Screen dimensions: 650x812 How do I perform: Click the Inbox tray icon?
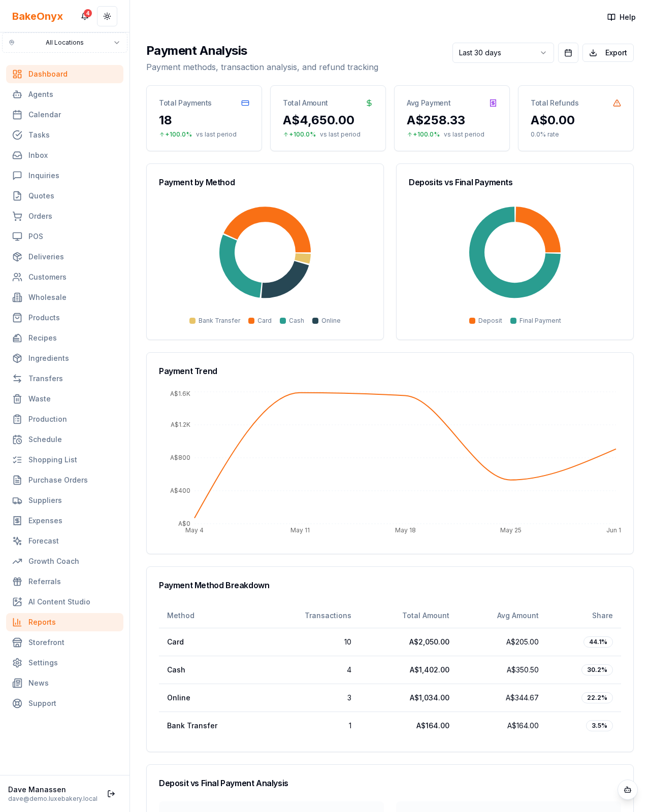coord(17,155)
